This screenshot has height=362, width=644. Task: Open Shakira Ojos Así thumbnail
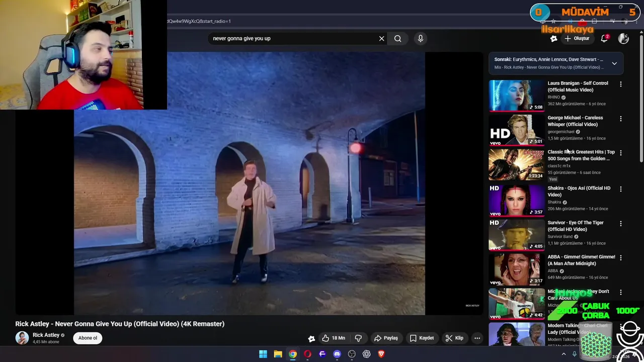517,200
